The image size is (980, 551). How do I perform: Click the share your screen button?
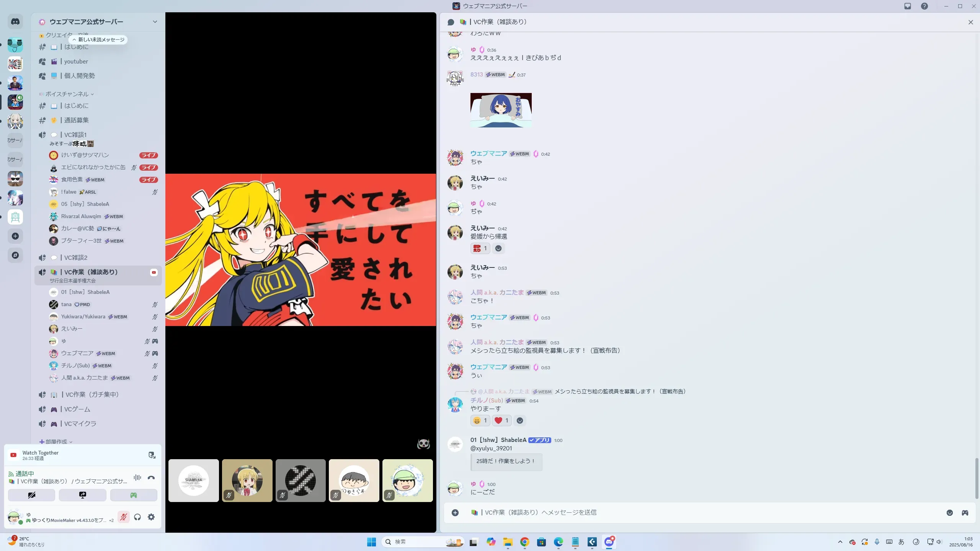[82, 495]
